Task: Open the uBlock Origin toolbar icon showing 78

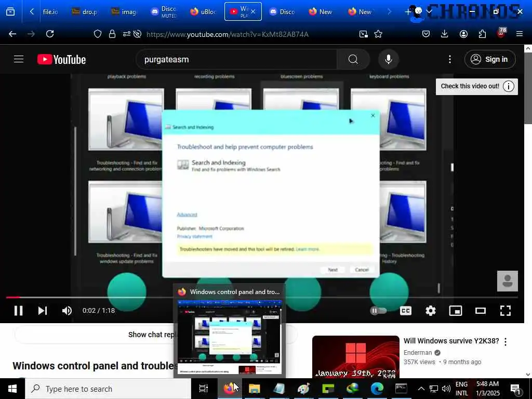Action: coord(501,33)
